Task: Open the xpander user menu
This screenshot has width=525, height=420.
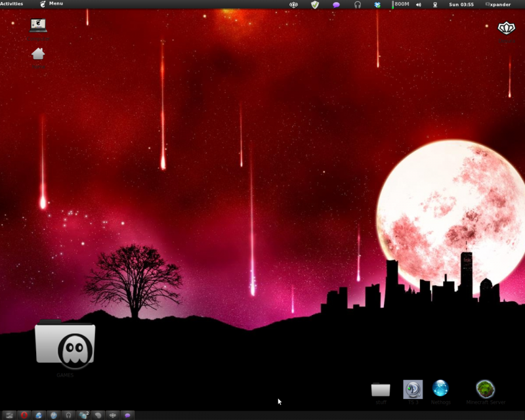Action: (498, 5)
